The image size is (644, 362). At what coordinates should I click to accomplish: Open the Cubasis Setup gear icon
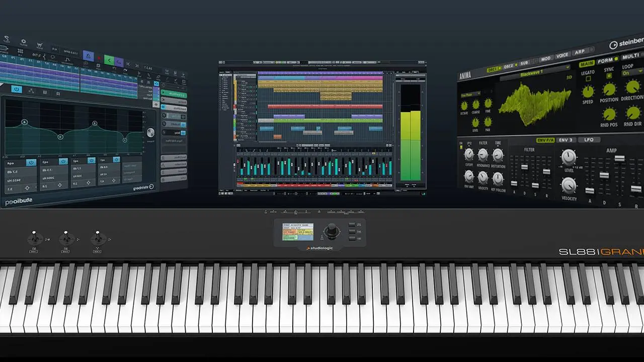tap(23, 42)
